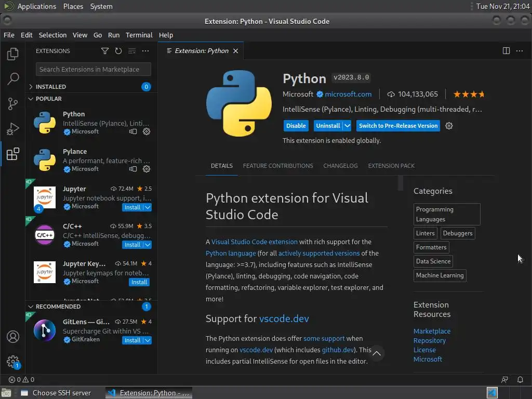Switch to FEATURE CONTRIBUTIONS tab
This screenshot has height=399, width=532.
pos(278,166)
